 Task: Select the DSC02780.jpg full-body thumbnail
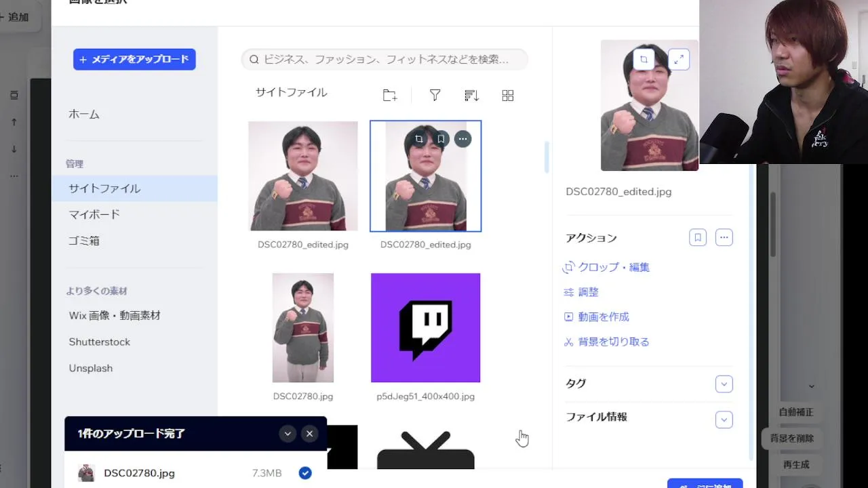pyautogui.click(x=303, y=327)
